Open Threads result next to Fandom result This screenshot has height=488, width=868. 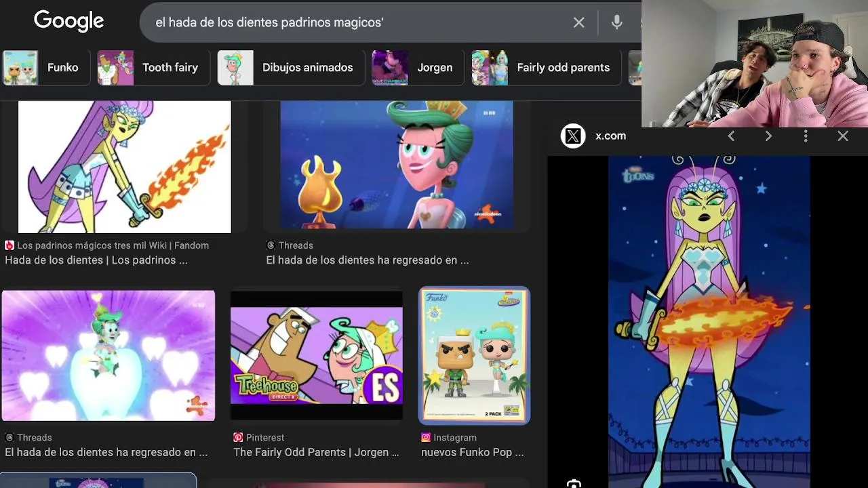[367, 260]
